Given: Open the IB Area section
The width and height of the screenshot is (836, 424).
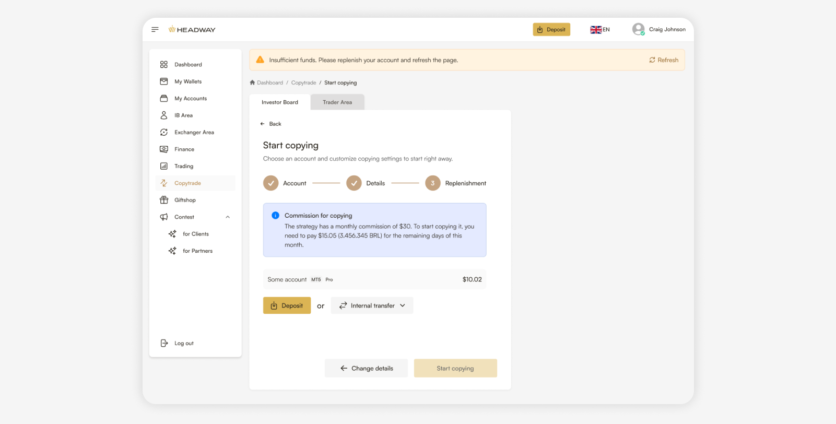Looking at the screenshot, I should pos(183,115).
